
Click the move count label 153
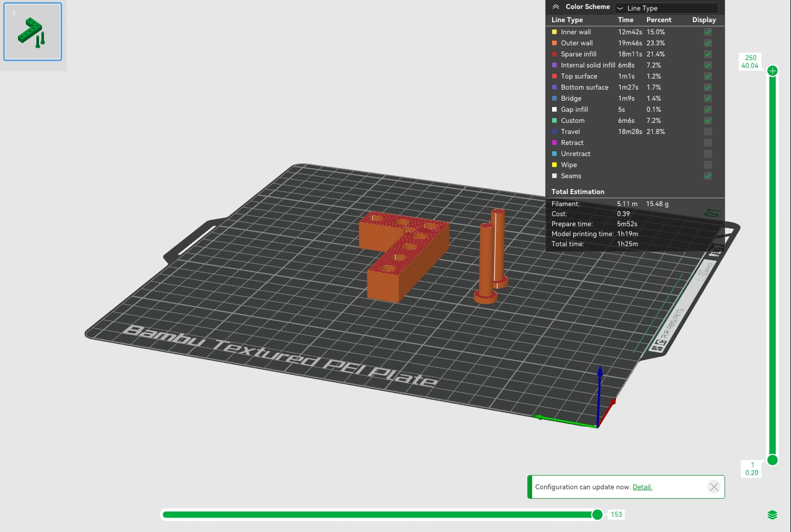pyautogui.click(x=616, y=515)
